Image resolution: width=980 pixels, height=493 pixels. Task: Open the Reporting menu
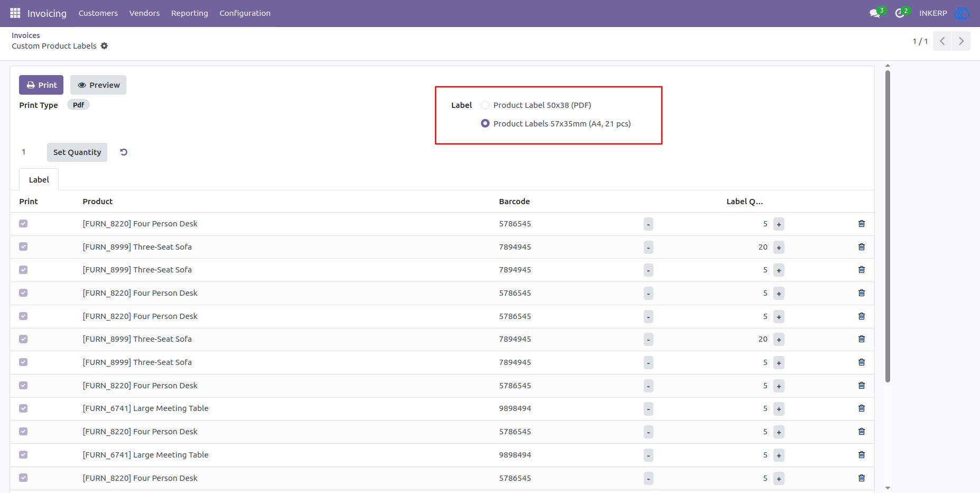(x=190, y=13)
